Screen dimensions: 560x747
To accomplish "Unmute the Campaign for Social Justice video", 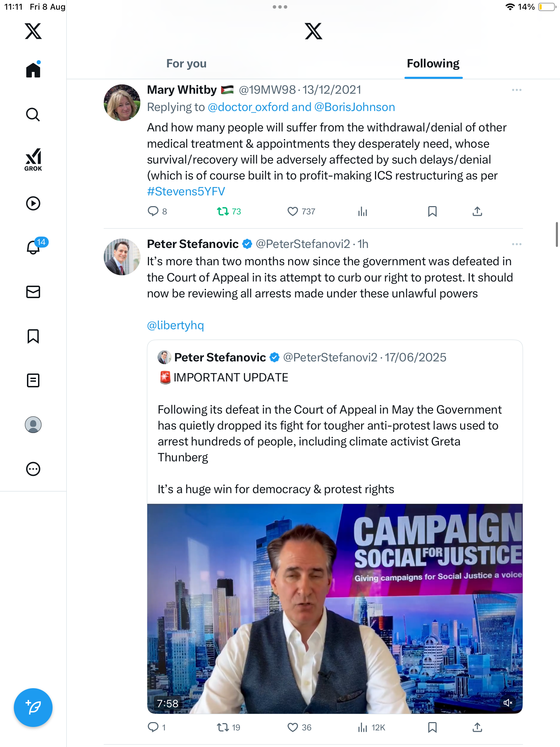I will 507,703.
